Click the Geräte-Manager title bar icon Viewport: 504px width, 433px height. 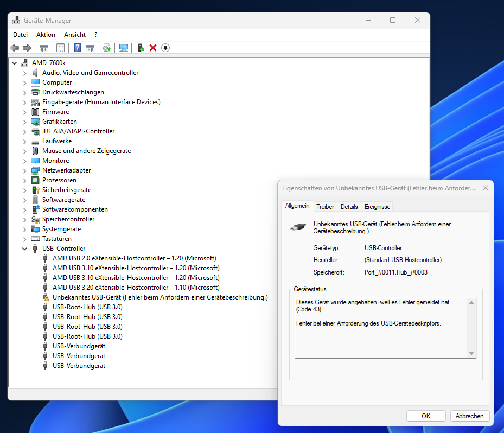coord(16,21)
